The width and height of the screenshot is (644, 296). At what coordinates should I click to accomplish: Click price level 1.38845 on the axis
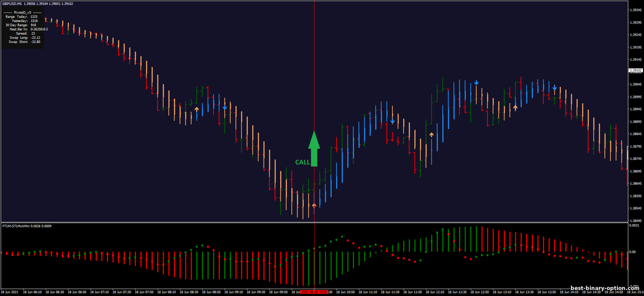tap(635, 134)
